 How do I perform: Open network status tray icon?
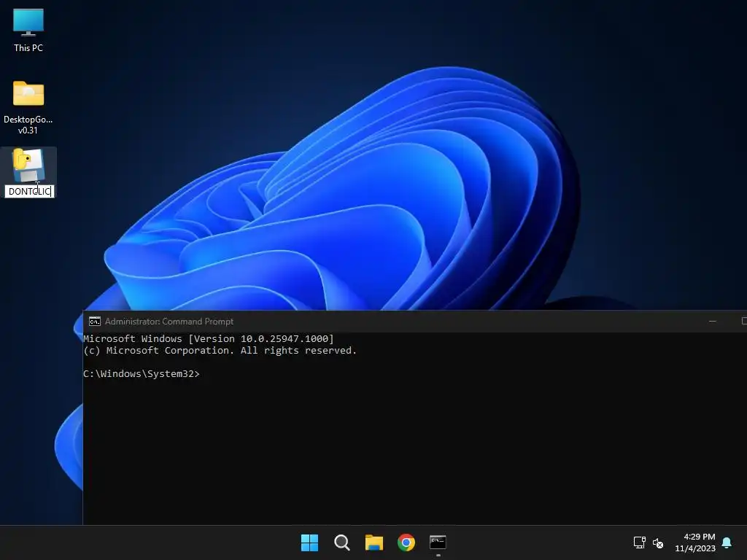(x=639, y=542)
